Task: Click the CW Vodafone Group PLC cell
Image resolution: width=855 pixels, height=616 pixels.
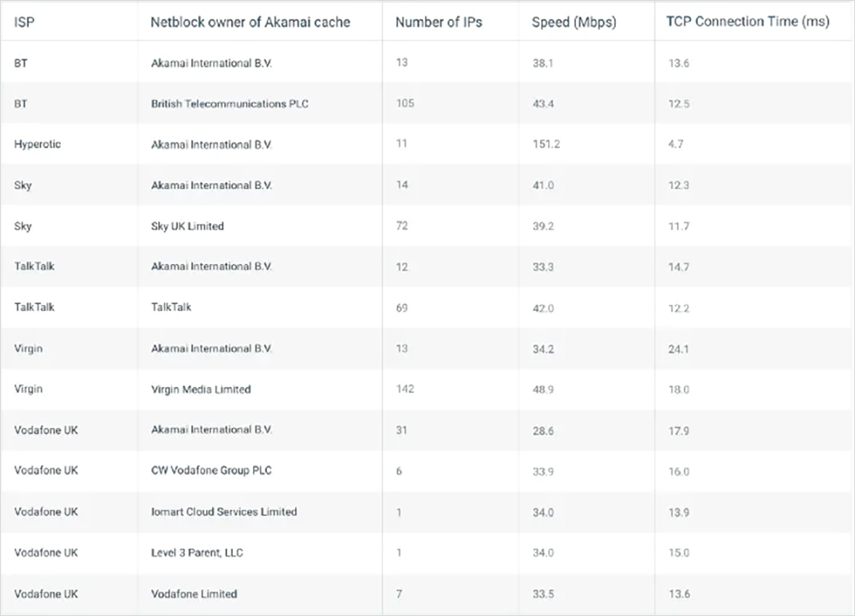Action: 211,471
